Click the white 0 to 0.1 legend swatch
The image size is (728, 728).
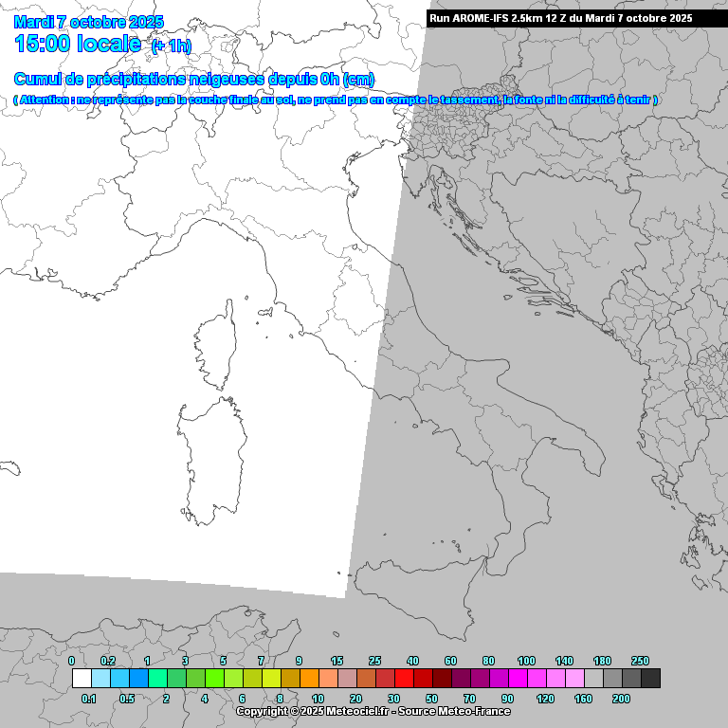(x=82, y=678)
